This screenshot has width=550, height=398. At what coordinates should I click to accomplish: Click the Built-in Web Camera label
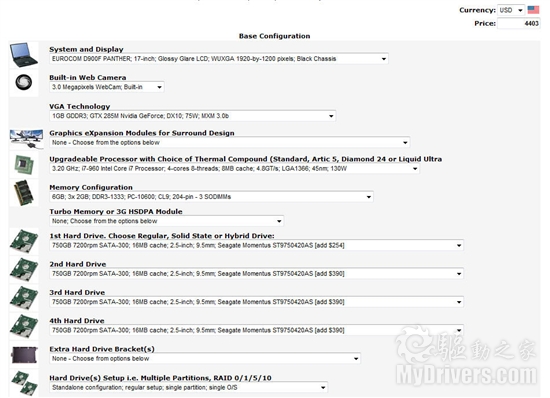click(88, 77)
